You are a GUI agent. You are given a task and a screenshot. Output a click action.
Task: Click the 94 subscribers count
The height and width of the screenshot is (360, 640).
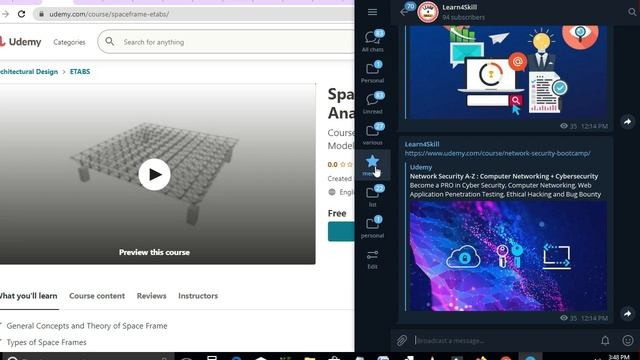464,17
